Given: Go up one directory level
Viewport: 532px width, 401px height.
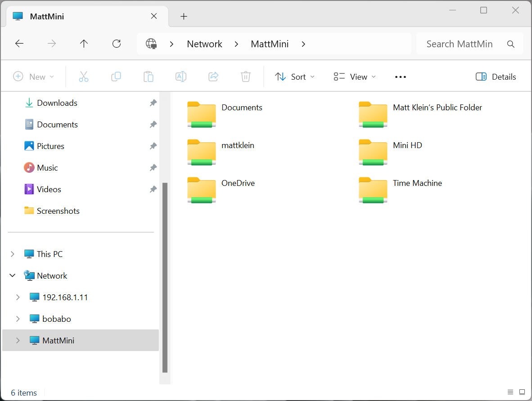Looking at the screenshot, I should (x=84, y=44).
